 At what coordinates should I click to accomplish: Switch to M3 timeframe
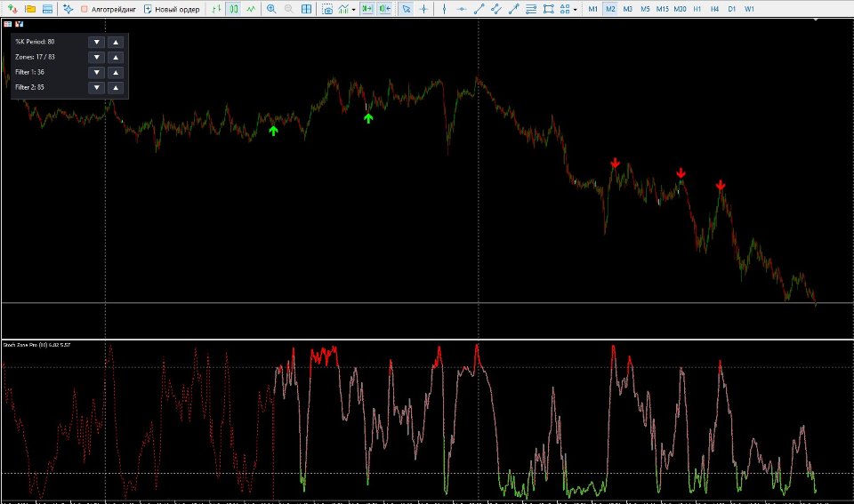point(627,9)
